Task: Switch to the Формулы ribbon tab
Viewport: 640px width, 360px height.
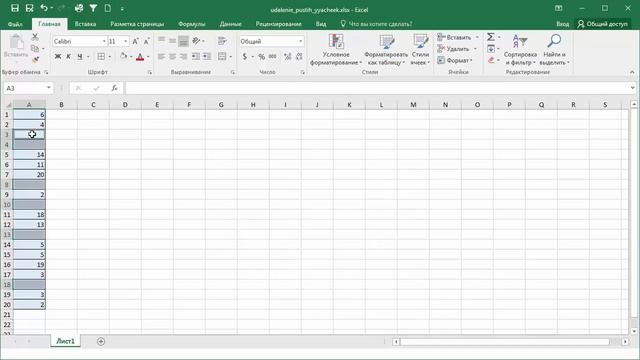Action: (192, 24)
